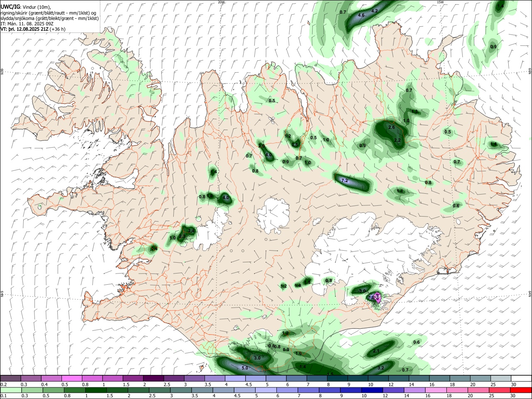The width and height of the screenshot is (532, 399).
Task: Click the 2.6 precipitation value in northeast
Action: pos(391,127)
